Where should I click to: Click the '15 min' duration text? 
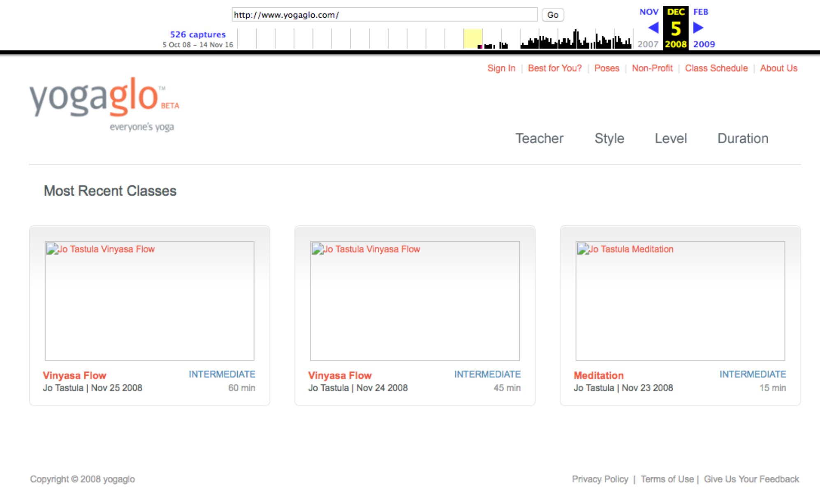pos(773,388)
